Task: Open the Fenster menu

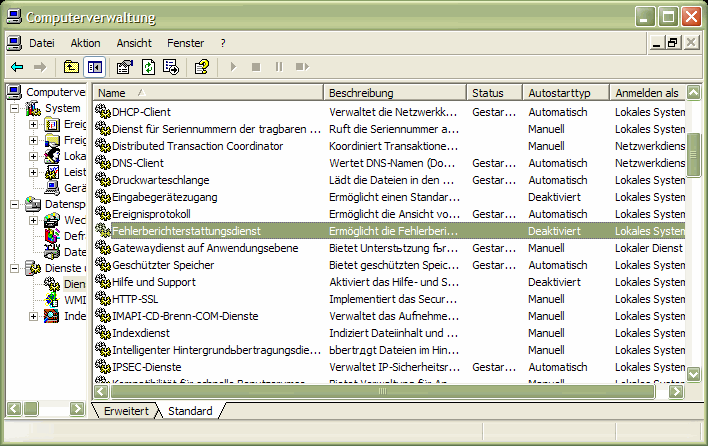Action: click(x=186, y=43)
